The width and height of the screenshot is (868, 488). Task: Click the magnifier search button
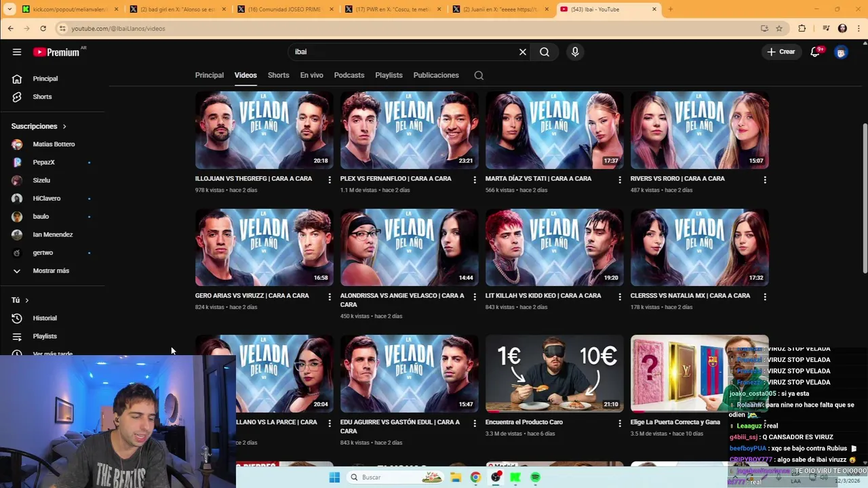(x=545, y=52)
